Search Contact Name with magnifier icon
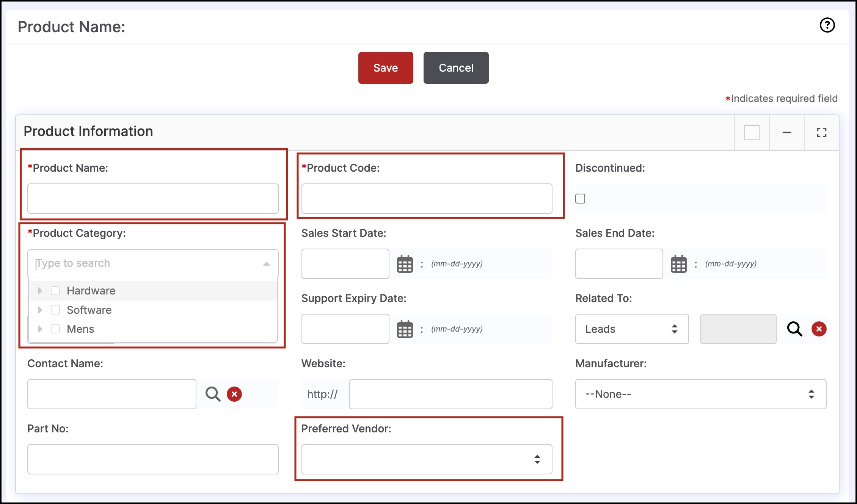The height and width of the screenshot is (504, 857). (213, 394)
